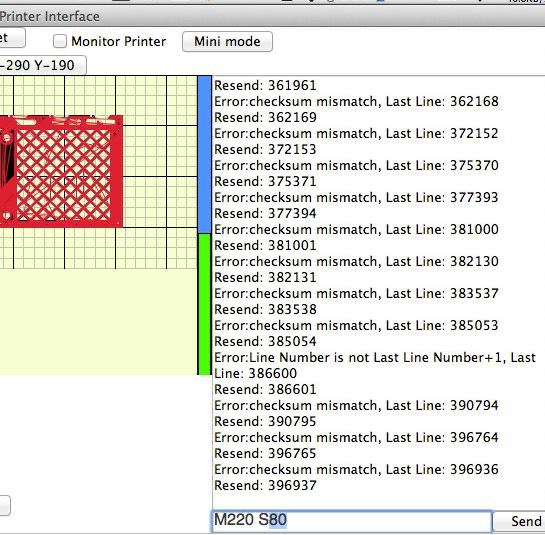Select error line ending with 382130
The width and height of the screenshot is (545, 535).
click(x=356, y=261)
